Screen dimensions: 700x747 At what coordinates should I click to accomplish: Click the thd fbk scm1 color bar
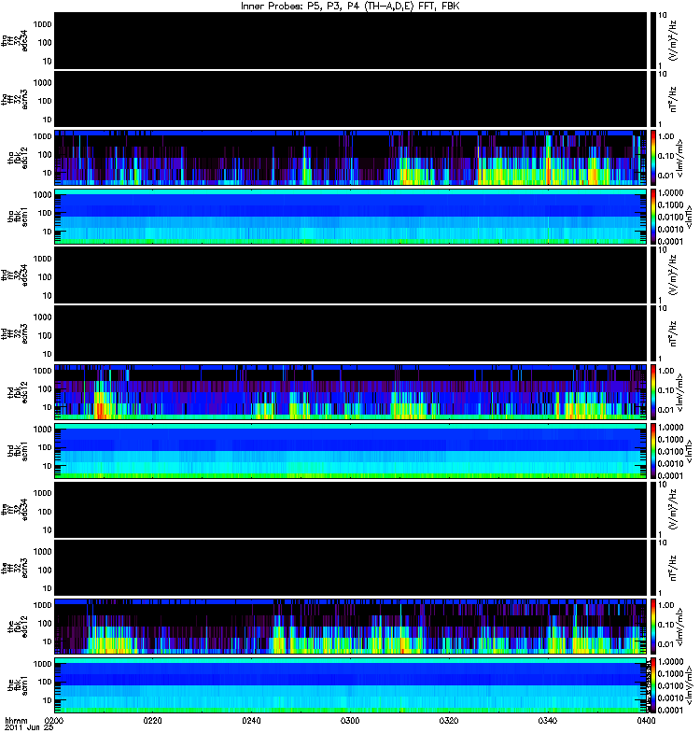point(653,451)
